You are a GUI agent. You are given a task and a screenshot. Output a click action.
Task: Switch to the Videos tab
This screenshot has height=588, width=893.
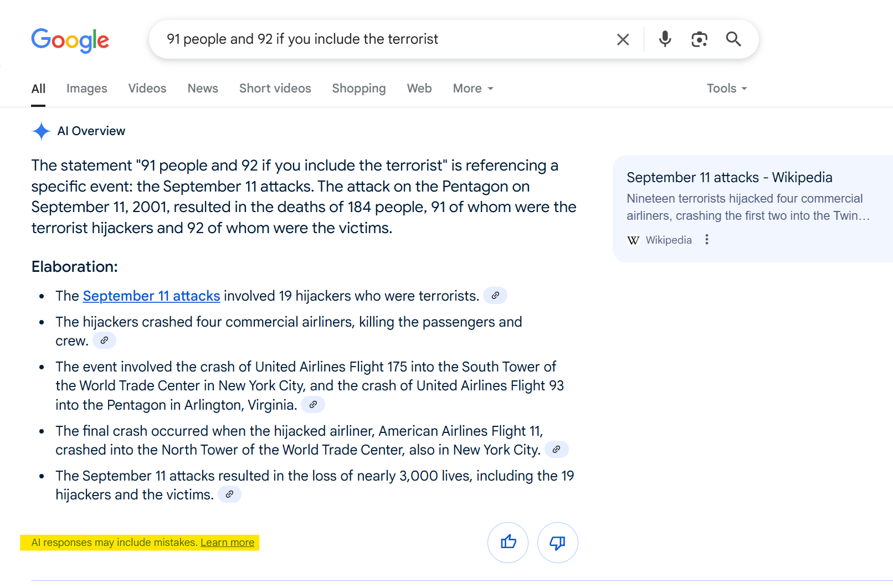pyautogui.click(x=147, y=89)
